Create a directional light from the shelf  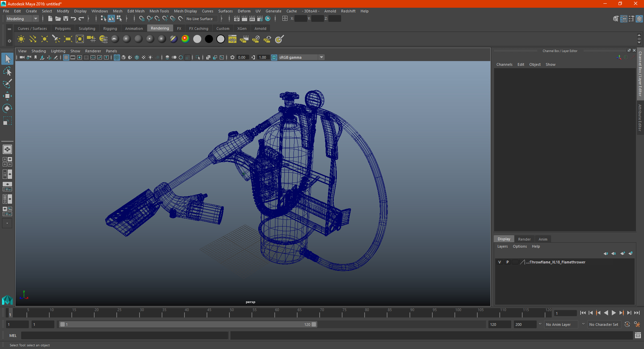[33, 39]
